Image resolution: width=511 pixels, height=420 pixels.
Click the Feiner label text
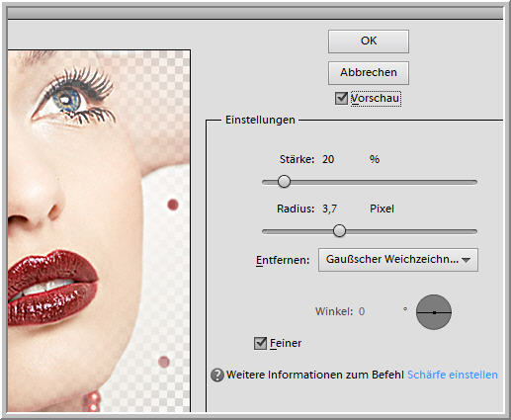tap(286, 343)
